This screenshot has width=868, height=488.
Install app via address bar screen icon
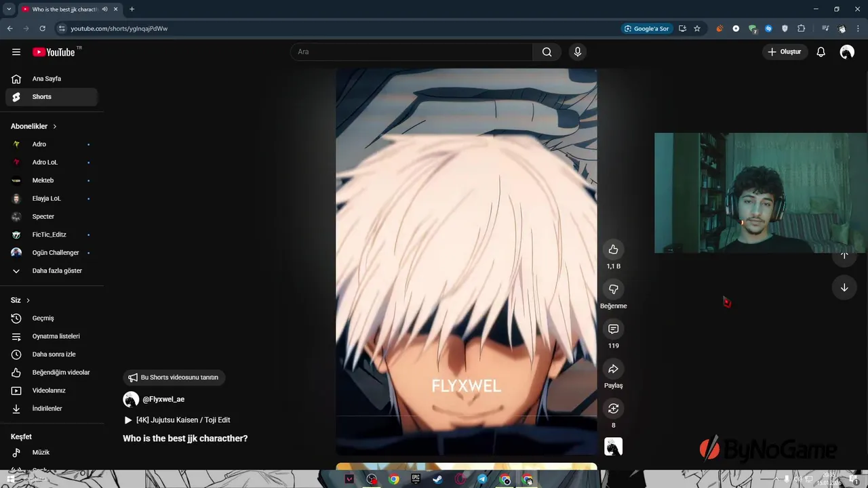pyautogui.click(x=682, y=28)
